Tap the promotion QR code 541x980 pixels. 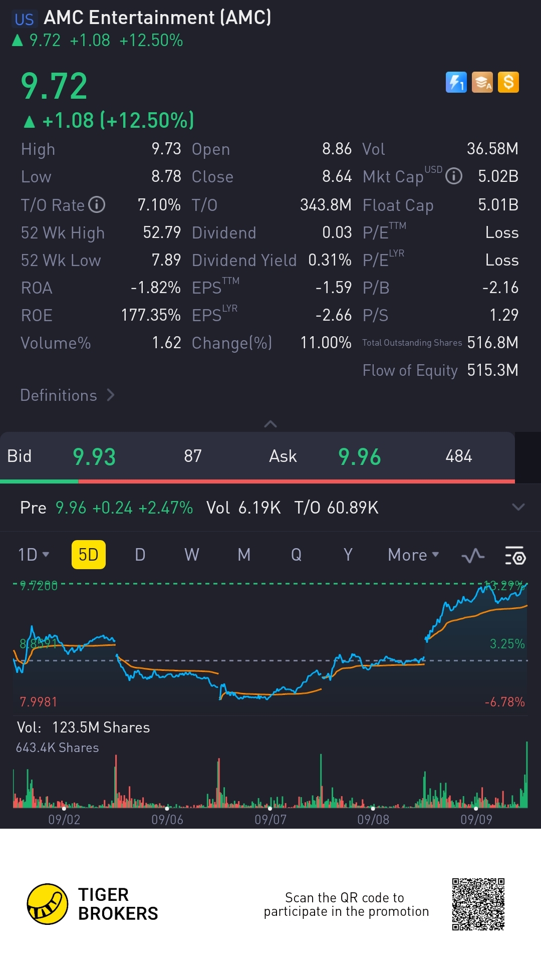(478, 904)
